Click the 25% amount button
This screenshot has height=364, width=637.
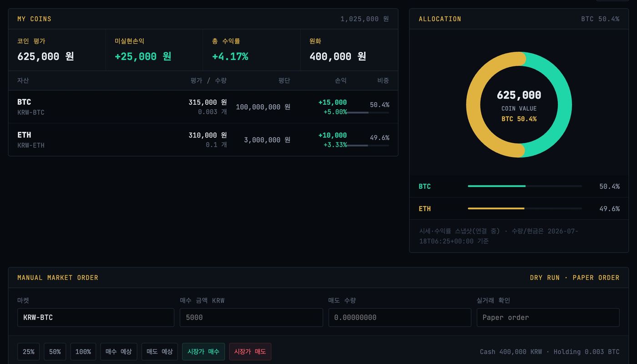point(29,352)
